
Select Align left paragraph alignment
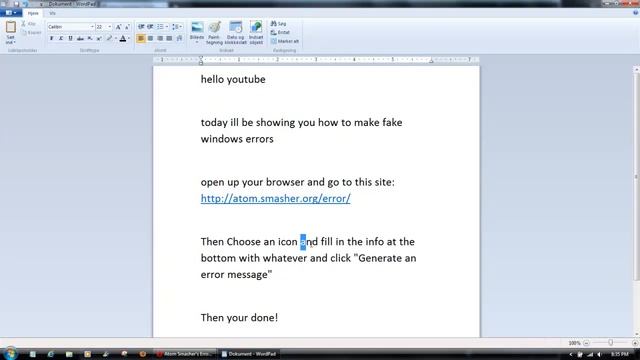coord(141,38)
